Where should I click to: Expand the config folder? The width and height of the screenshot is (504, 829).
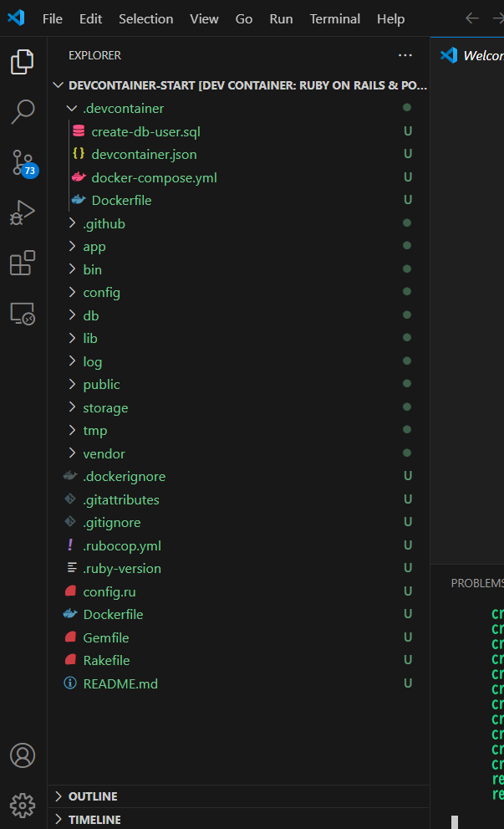tap(72, 292)
